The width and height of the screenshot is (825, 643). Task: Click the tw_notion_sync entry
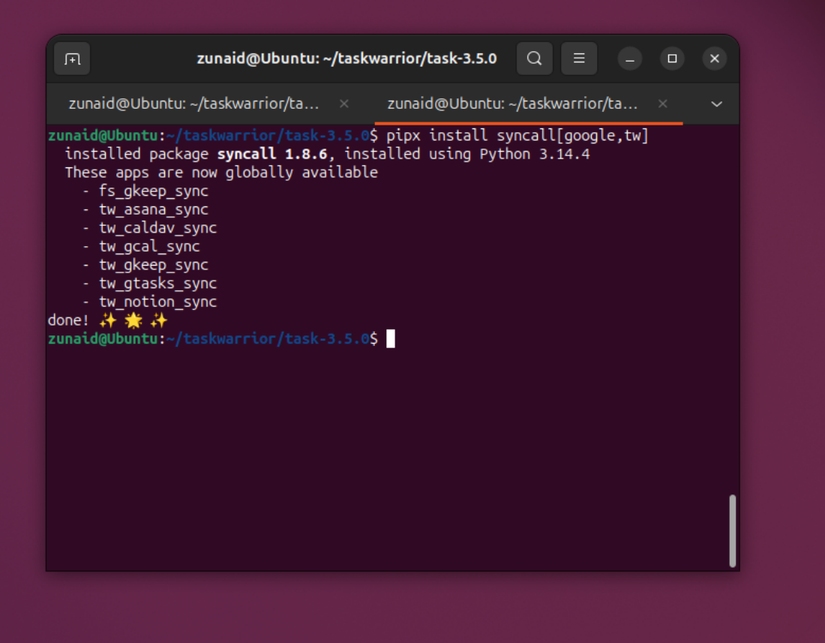158,302
